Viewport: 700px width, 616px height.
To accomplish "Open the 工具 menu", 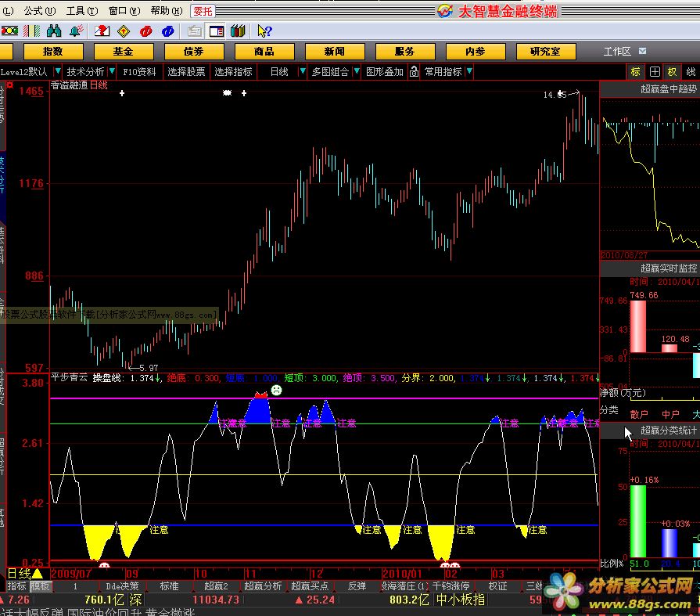I will click(82, 10).
